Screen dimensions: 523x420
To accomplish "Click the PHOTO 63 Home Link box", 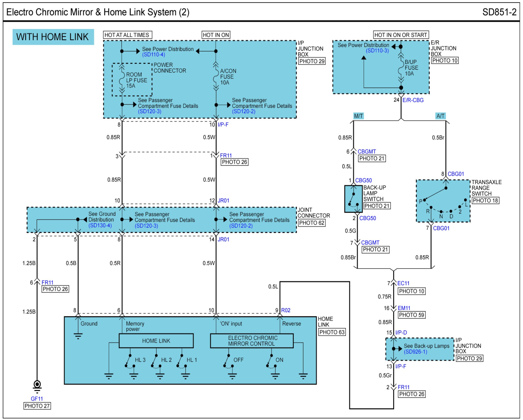I will point(332,332).
